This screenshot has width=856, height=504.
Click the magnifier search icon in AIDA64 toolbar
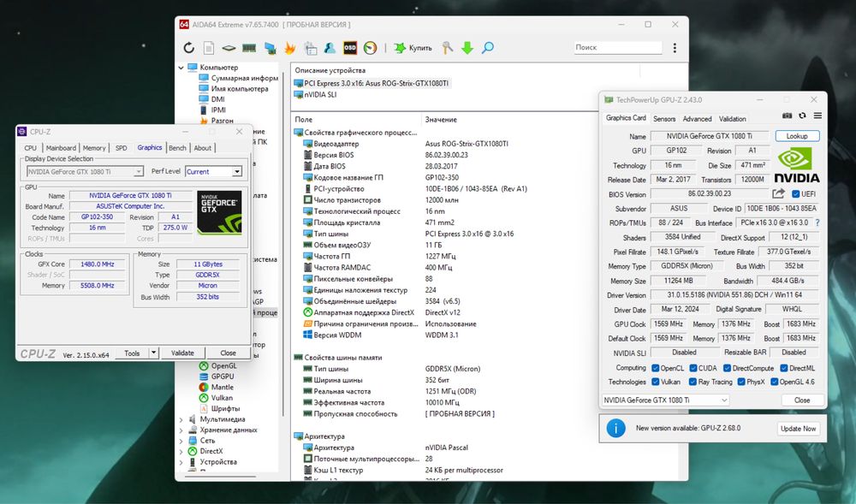click(x=487, y=48)
